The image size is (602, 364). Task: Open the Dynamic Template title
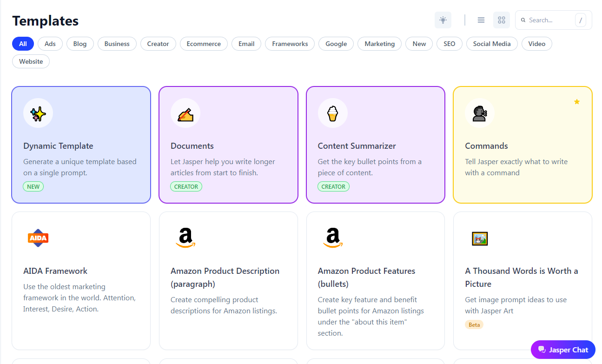58,146
